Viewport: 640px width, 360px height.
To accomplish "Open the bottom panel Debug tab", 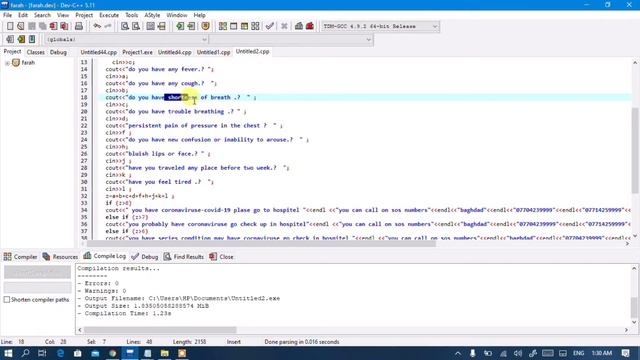I will (145, 257).
